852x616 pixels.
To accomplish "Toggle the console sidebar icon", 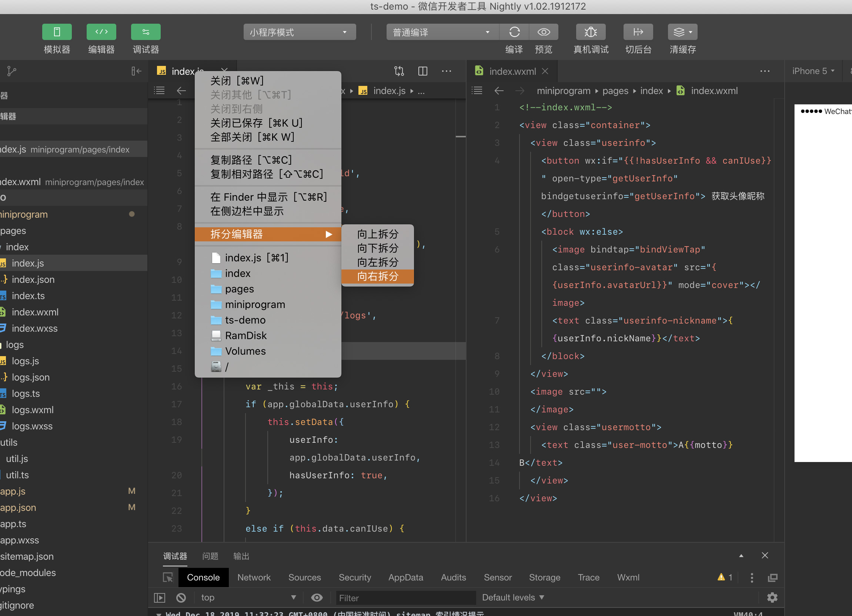I will click(160, 597).
